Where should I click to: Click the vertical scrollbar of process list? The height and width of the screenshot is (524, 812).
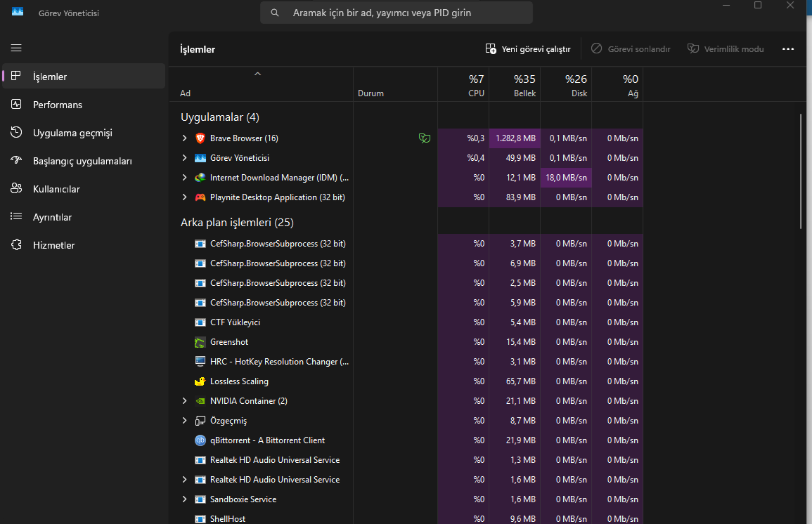tap(801, 171)
